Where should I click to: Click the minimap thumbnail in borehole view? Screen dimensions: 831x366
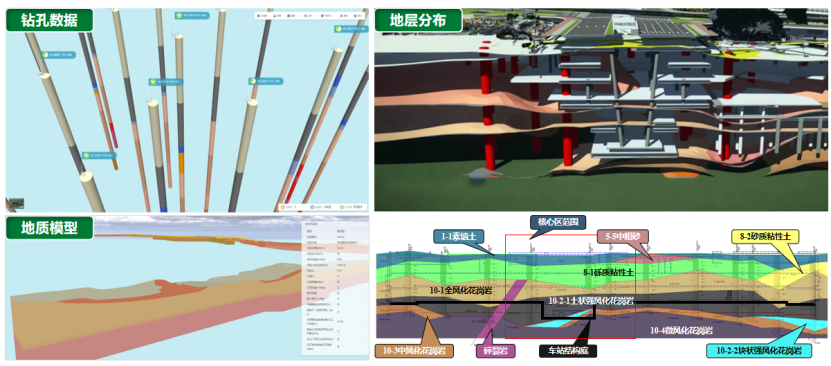point(15,204)
